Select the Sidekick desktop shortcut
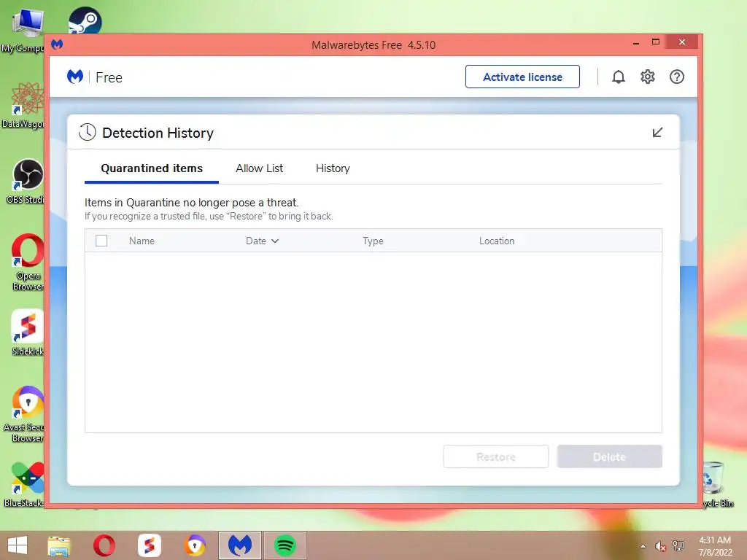747x560 pixels. coord(27,332)
